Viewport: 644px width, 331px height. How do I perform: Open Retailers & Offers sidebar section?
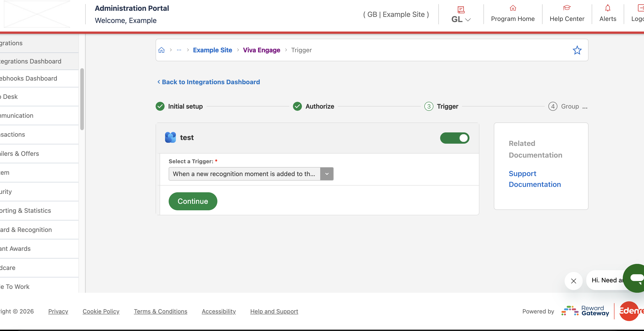(39, 154)
